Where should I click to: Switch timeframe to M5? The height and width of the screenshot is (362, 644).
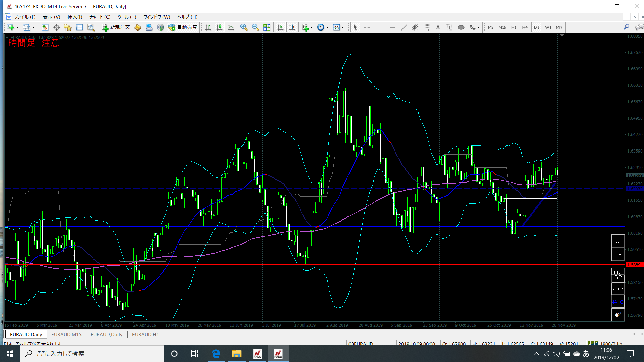point(491,27)
